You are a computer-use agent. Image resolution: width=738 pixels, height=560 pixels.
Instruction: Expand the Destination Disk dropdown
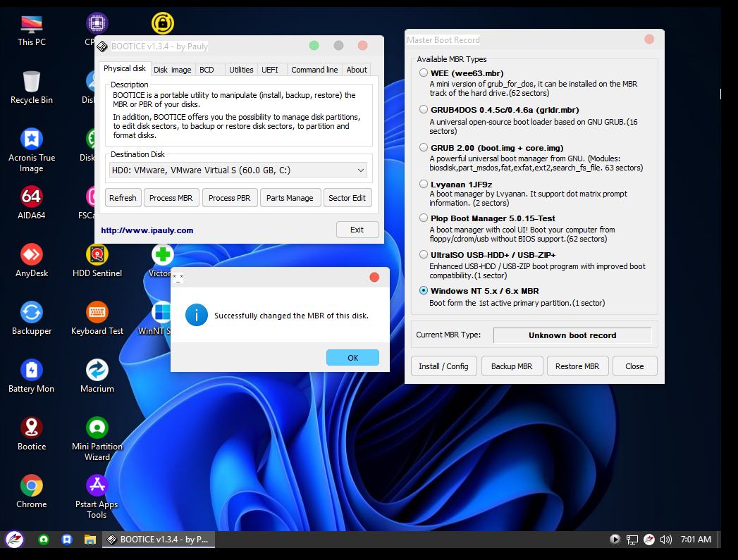coord(360,170)
